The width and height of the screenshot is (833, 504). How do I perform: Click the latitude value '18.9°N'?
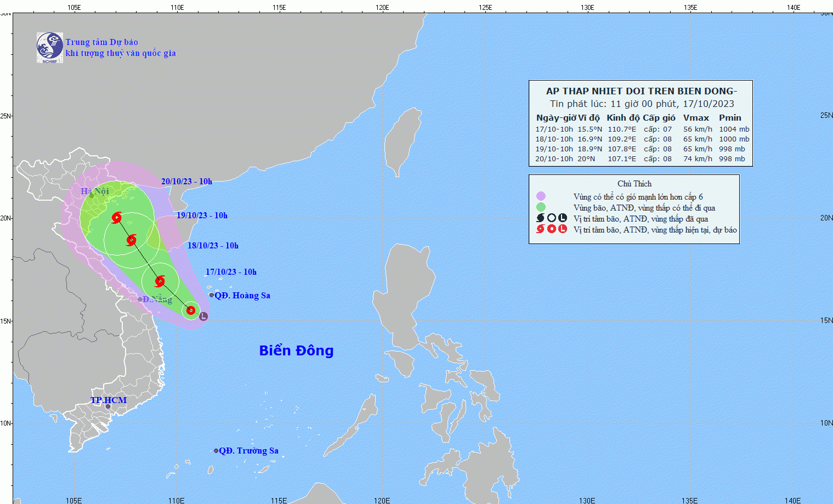[590, 149]
